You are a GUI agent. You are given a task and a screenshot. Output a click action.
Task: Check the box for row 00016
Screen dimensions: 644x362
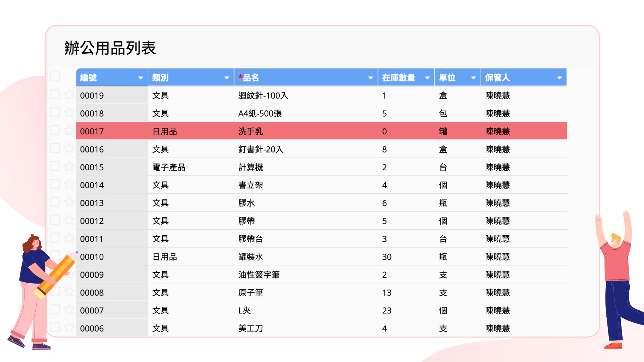tap(55, 148)
